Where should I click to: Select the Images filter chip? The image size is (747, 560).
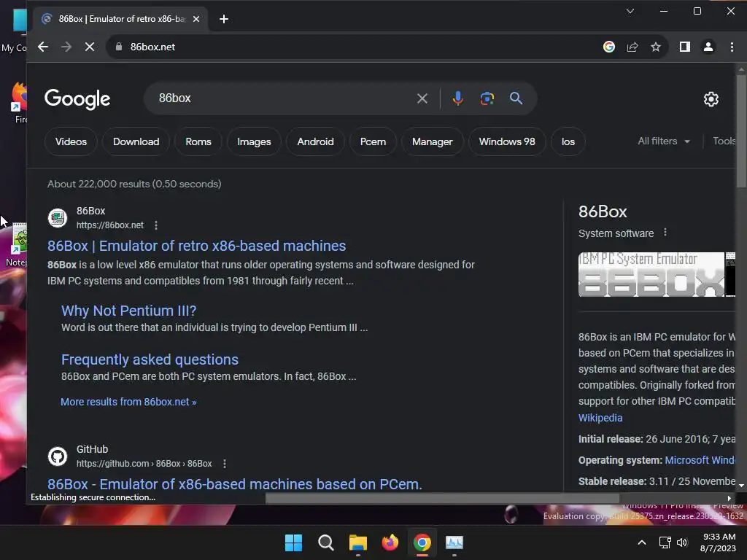tap(254, 141)
